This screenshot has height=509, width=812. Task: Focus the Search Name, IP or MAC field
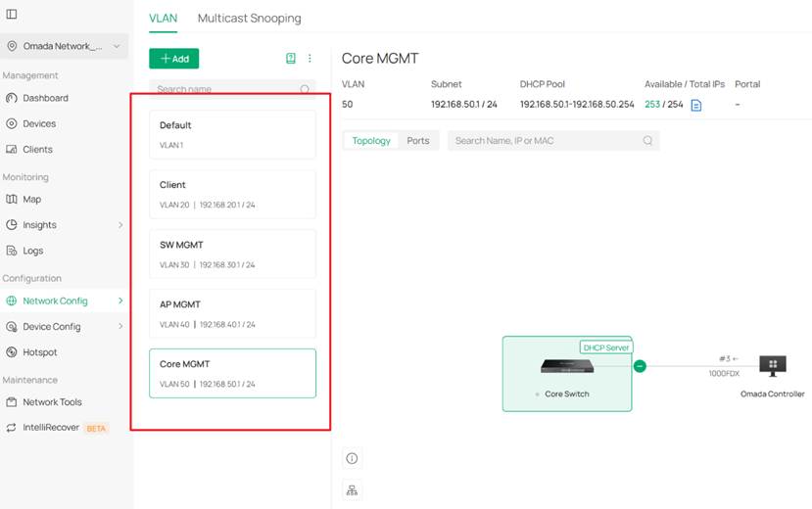pos(553,141)
